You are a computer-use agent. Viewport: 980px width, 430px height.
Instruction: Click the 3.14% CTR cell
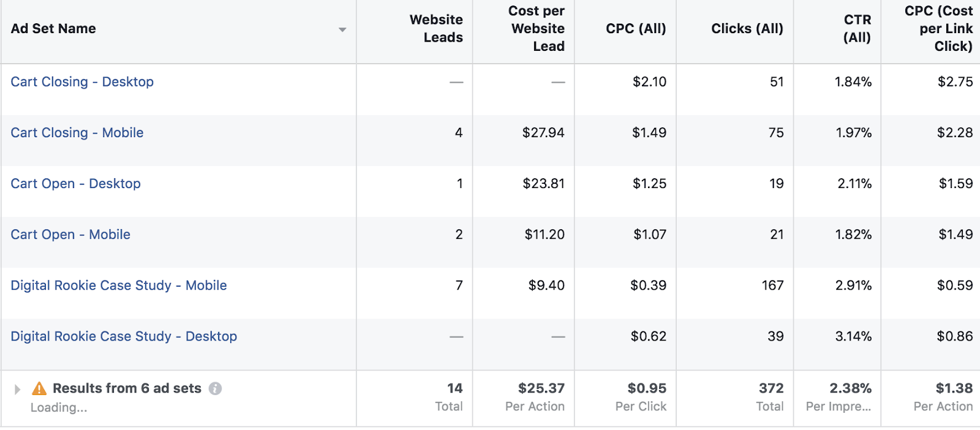pyautogui.click(x=853, y=336)
